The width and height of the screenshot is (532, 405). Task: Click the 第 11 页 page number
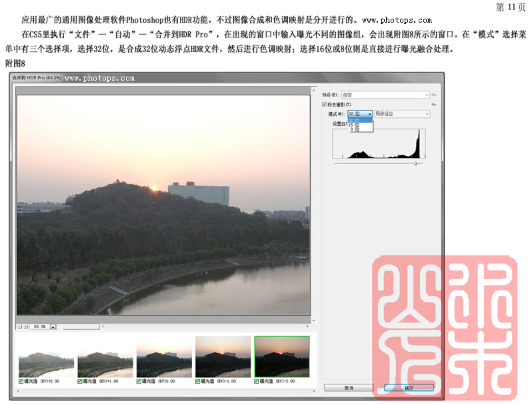(x=511, y=7)
